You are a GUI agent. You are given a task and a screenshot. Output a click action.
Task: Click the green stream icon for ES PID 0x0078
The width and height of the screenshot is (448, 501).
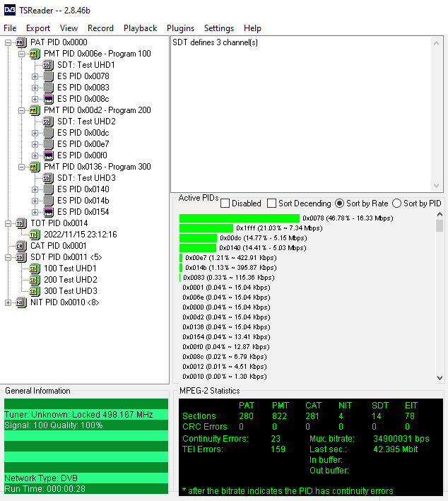click(x=48, y=76)
